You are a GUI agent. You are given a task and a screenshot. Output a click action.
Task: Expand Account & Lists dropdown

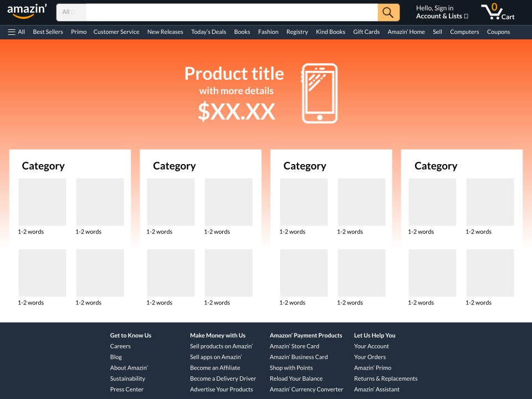click(442, 16)
